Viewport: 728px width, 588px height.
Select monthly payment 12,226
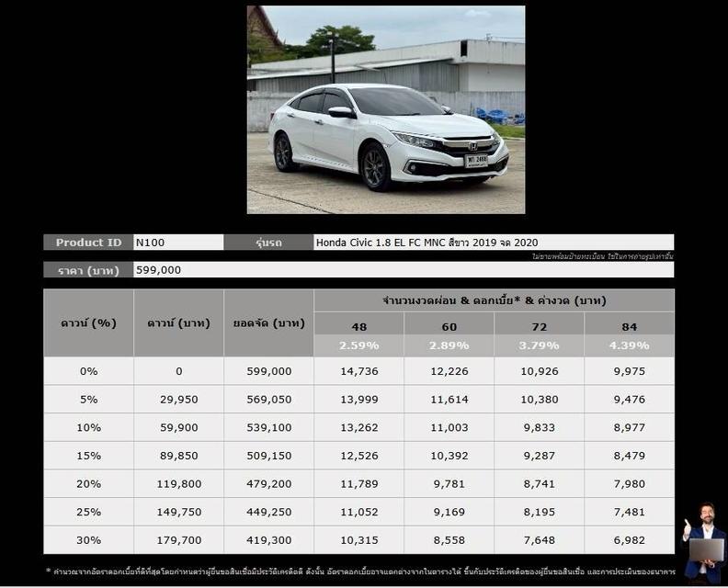pyautogui.click(x=449, y=371)
